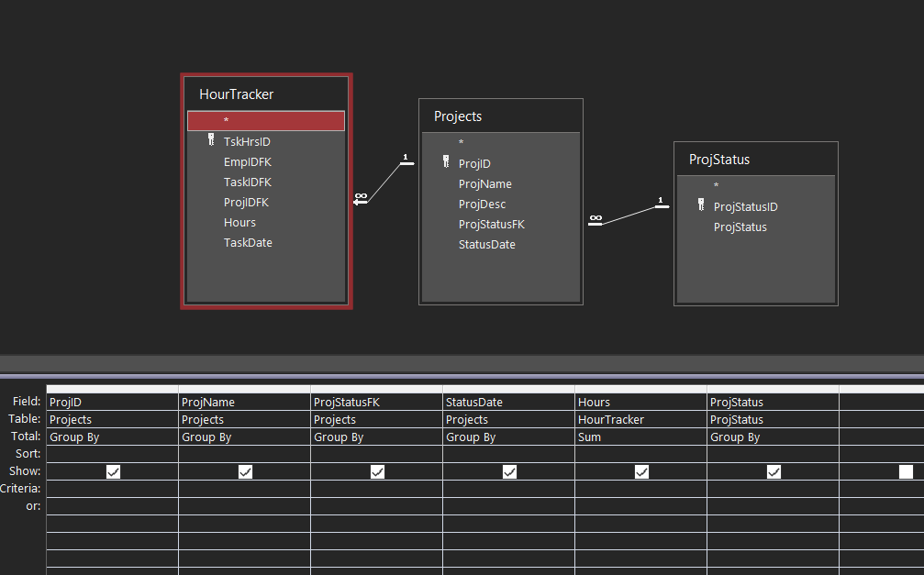
Task: Uncheck the Show box for ProjName column
Action: (x=245, y=472)
